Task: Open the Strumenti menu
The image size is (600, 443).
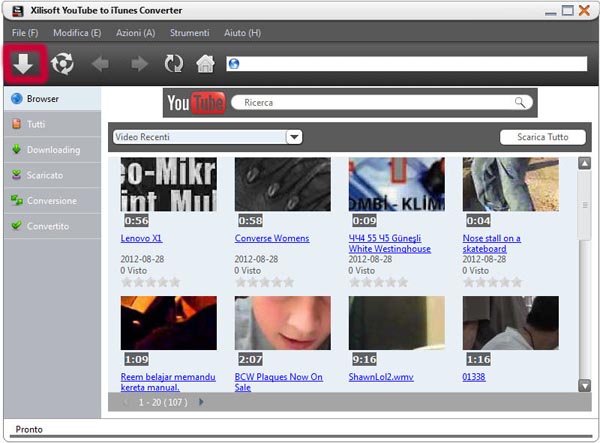Action: pyautogui.click(x=189, y=33)
